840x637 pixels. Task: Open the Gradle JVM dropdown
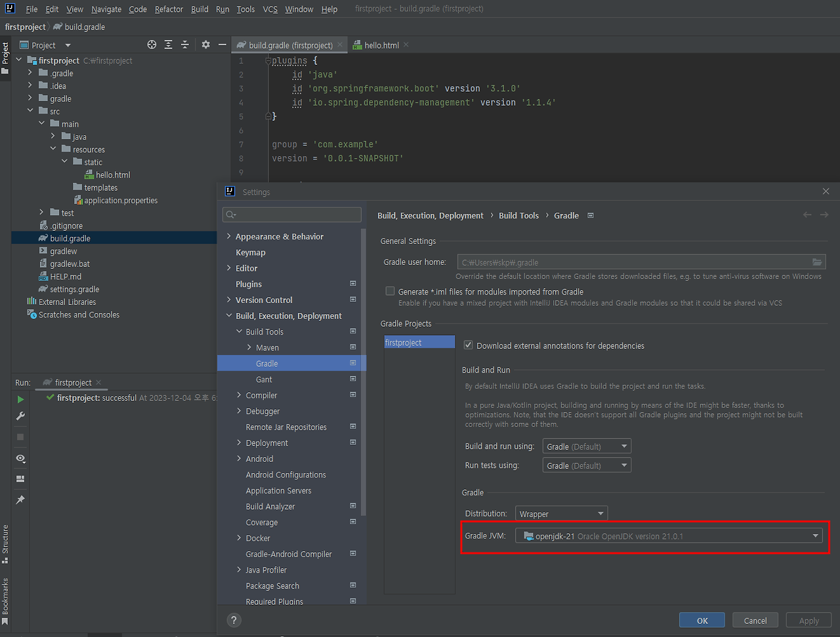669,536
